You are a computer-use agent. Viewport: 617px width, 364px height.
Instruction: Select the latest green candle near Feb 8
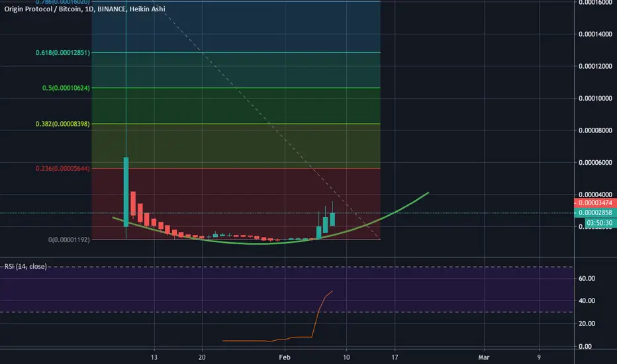click(x=332, y=219)
